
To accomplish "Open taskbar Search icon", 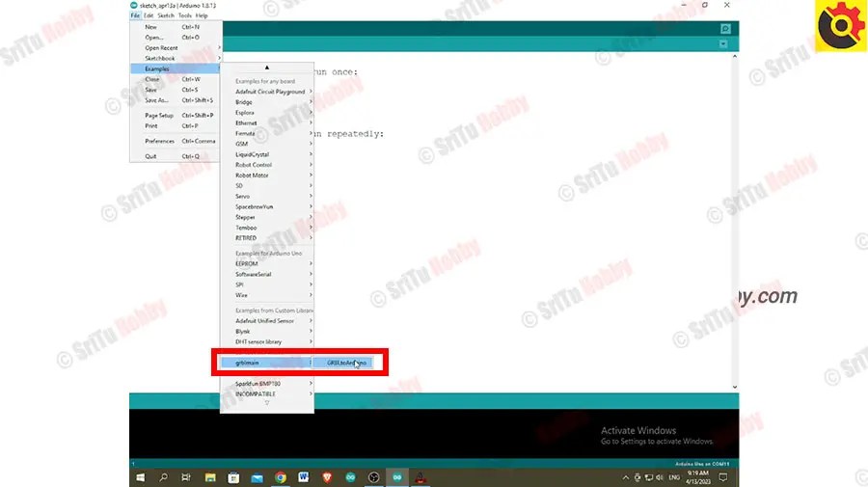I will 163,477.
